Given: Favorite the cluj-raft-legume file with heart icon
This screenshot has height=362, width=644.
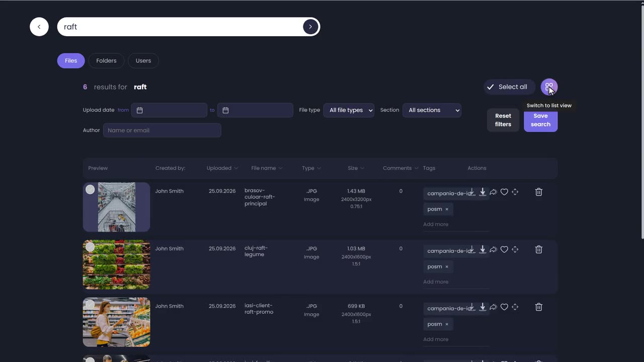Looking at the screenshot, I should (x=504, y=249).
